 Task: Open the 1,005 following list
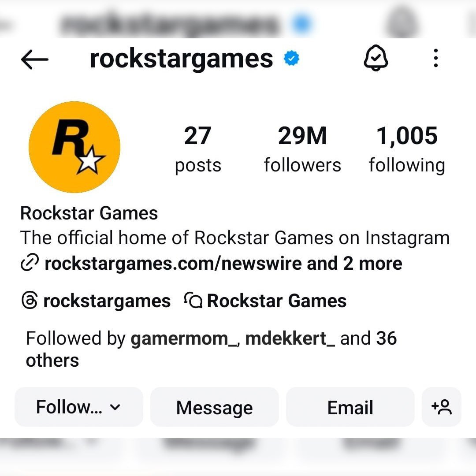[407, 149]
